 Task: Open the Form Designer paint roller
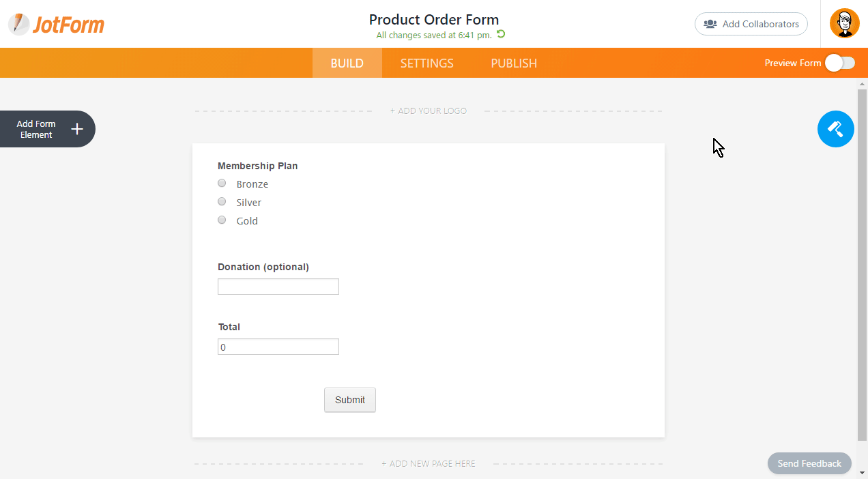click(x=835, y=128)
